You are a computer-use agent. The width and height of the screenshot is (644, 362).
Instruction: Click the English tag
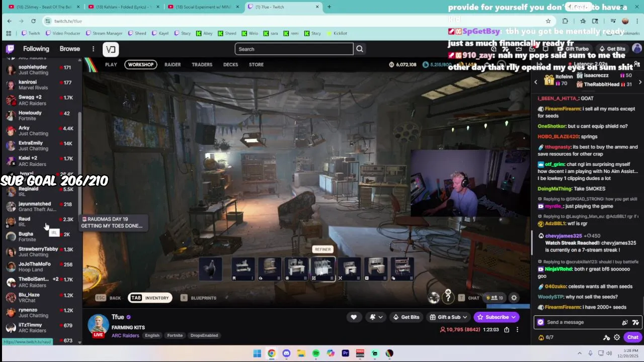(x=152, y=335)
